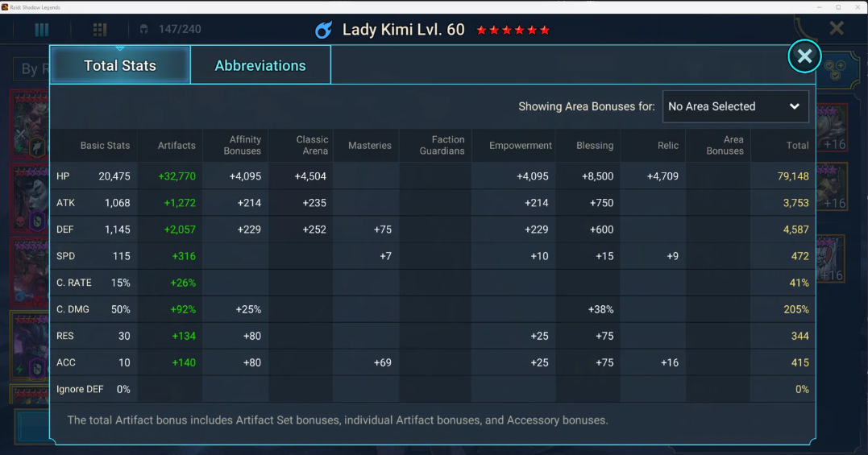Click the RES affinity bonus +80
868x455 pixels.
pos(252,336)
